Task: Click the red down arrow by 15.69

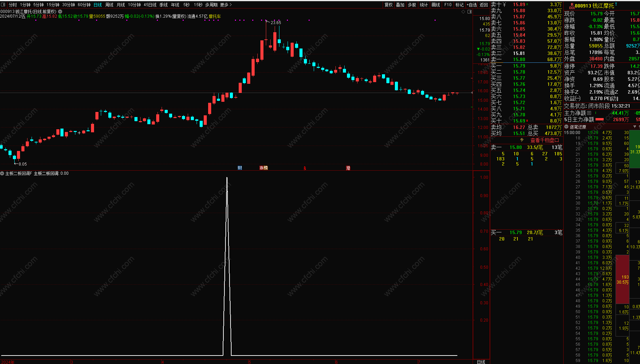Action: [x=527, y=121]
